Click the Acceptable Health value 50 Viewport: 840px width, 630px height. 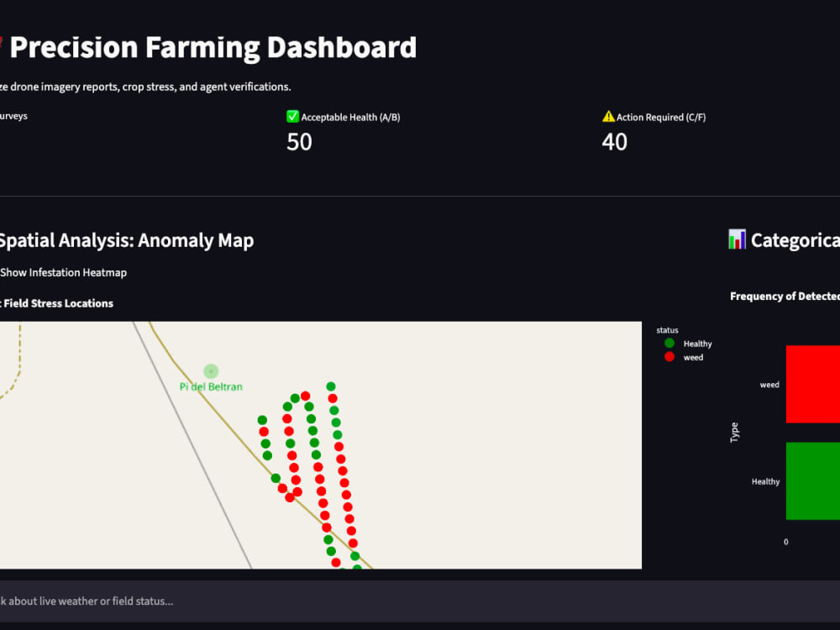[299, 142]
